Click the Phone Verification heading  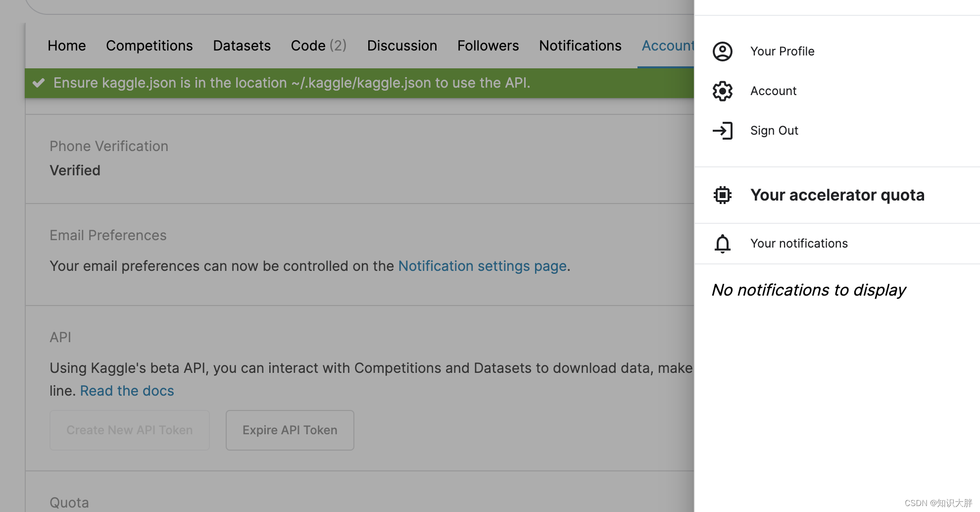[109, 146]
